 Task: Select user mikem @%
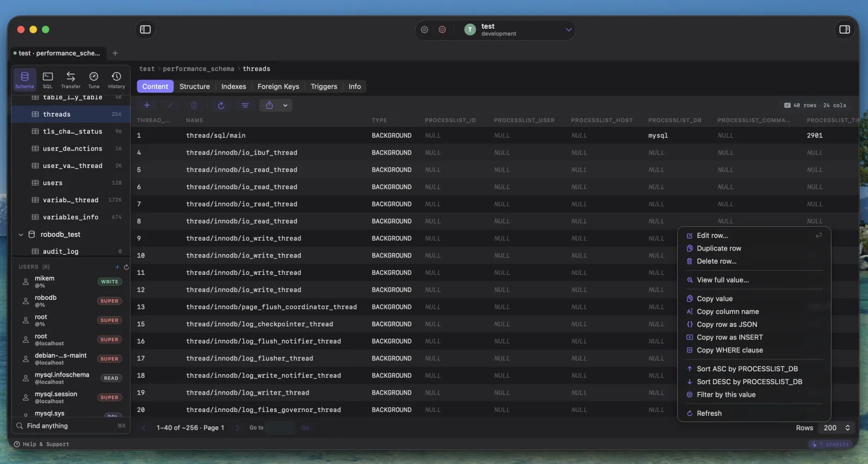(71, 281)
